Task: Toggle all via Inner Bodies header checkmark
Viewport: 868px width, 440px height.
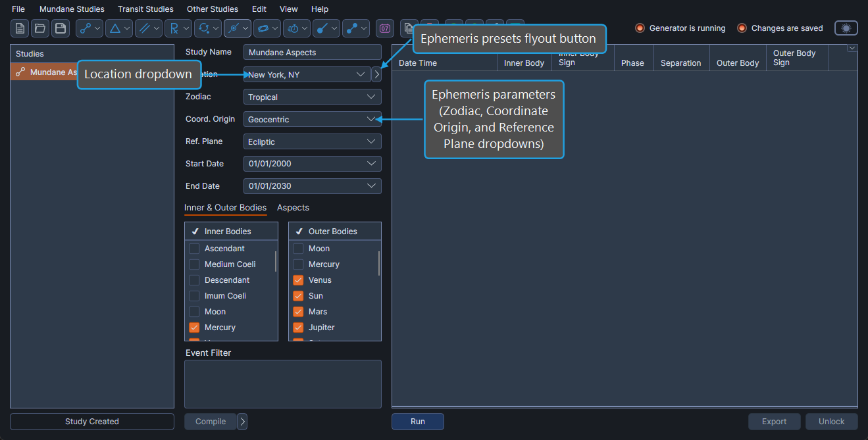Action: [x=195, y=232]
